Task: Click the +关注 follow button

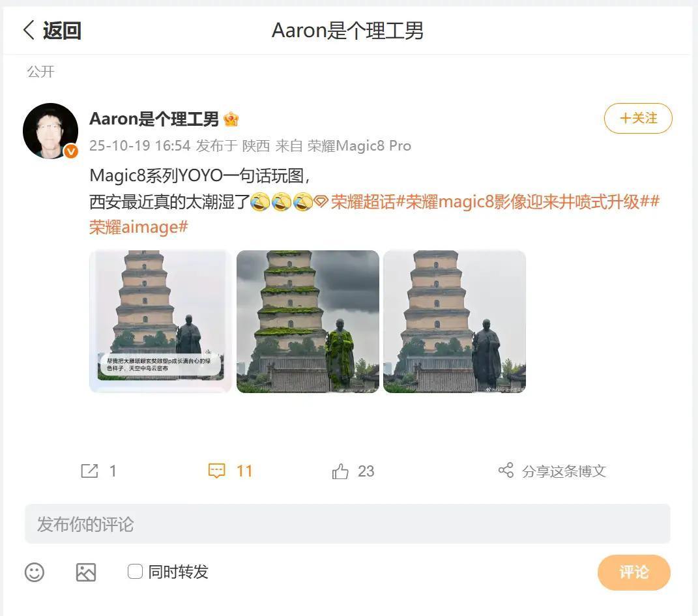Action: [x=638, y=118]
